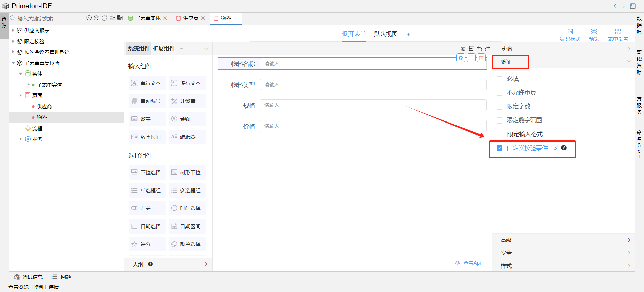The height and width of the screenshot is (292, 644).
Task: Expand the 高级 section
Action: (563, 240)
